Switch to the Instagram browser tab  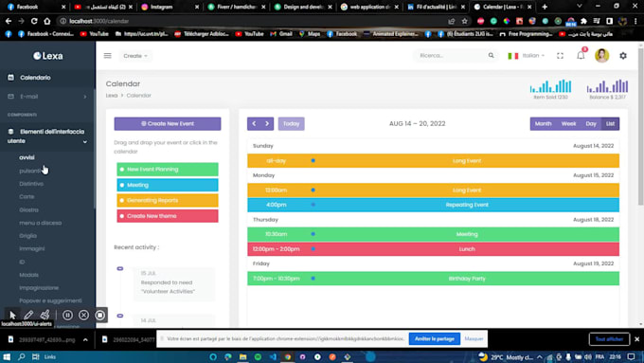(x=169, y=7)
